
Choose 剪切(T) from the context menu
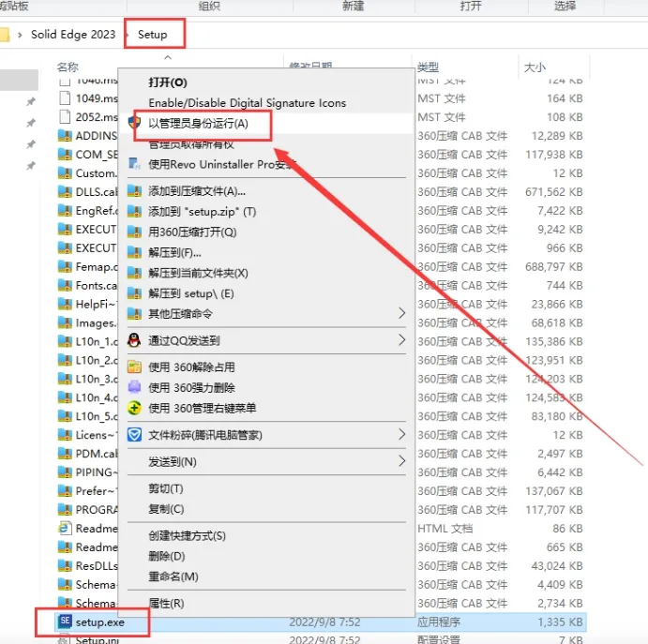pyautogui.click(x=166, y=488)
